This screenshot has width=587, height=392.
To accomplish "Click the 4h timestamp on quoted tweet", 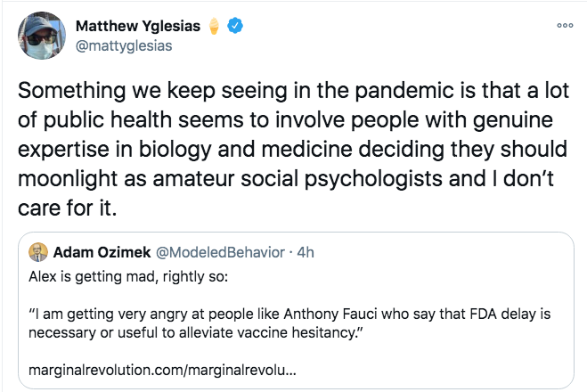I will 306,252.
